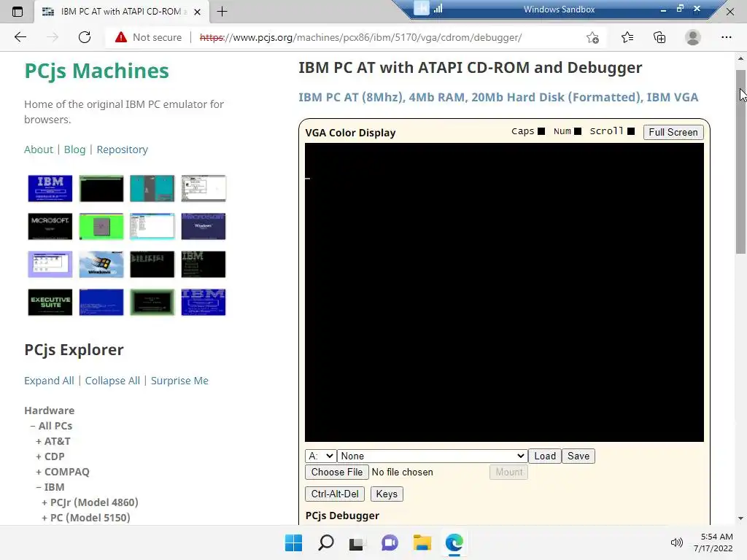This screenshot has height=560, width=747.
Task: Click the Not secure warning icon
Action: [x=121, y=37]
